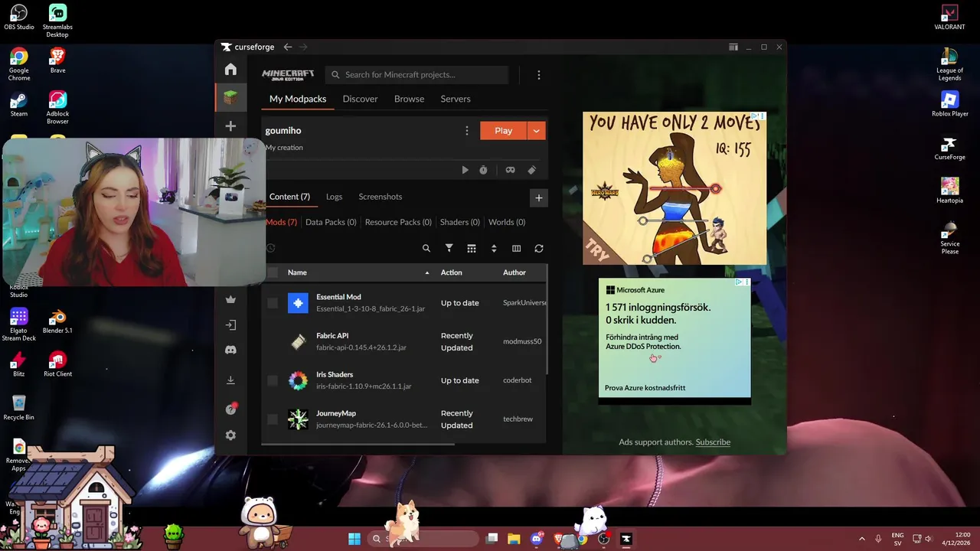Viewport: 980px width, 551px height.
Task: Click the horizontal scrollbar below mods list
Action: click(x=358, y=444)
